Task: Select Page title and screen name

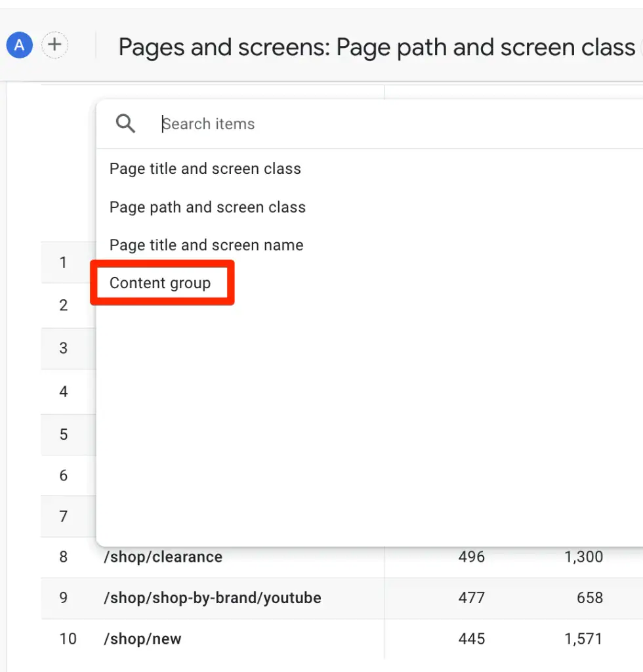Action: (206, 245)
